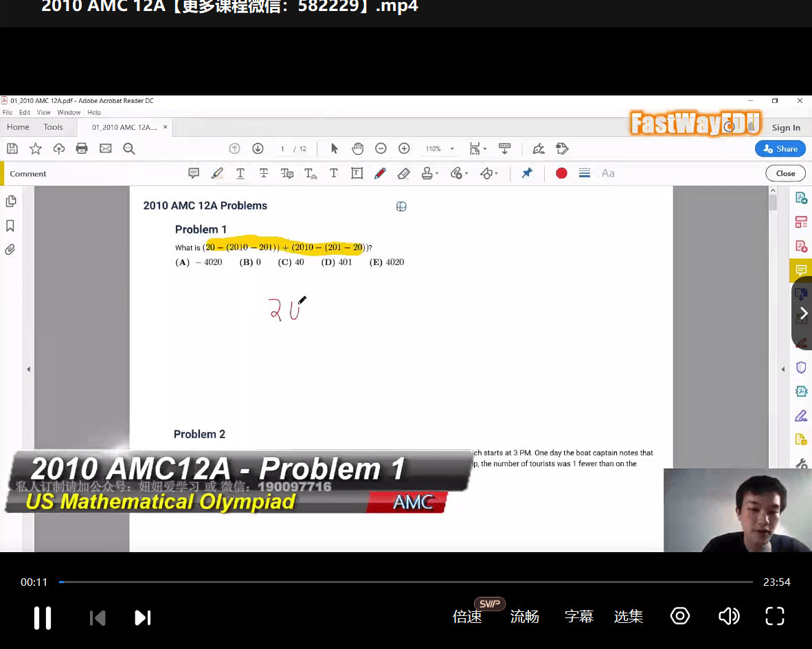Change the 流畅 video quality setting
The height and width of the screenshot is (649, 812).
click(x=525, y=617)
